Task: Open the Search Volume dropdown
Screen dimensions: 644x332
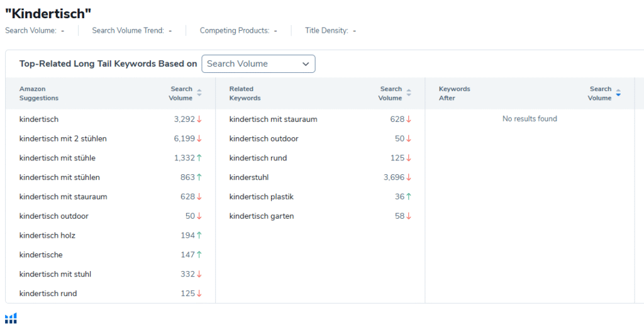Action: coord(258,64)
